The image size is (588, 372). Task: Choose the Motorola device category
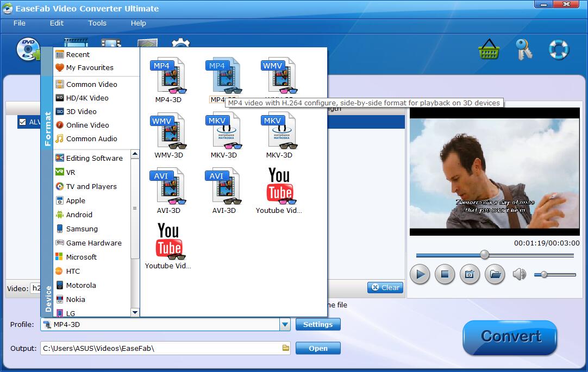[x=92, y=286]
